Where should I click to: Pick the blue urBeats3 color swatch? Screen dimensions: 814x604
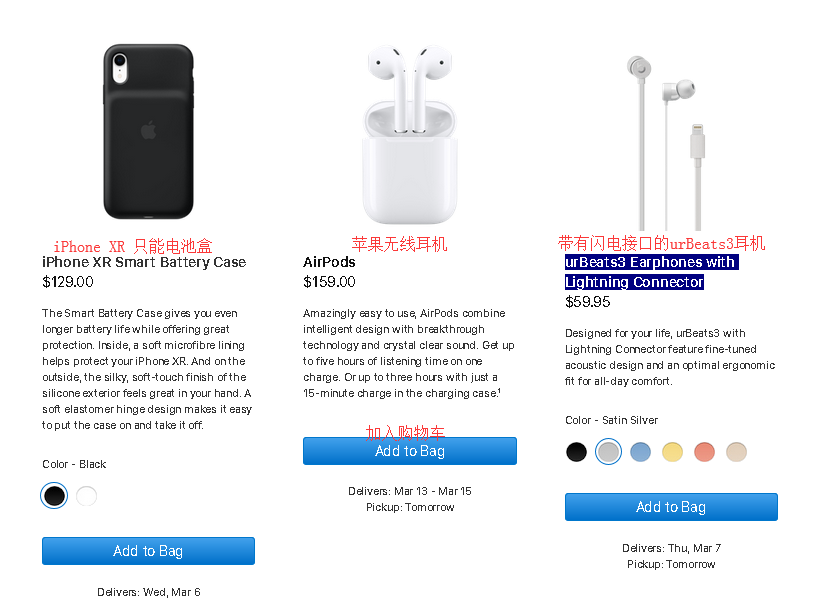(640, 452)
